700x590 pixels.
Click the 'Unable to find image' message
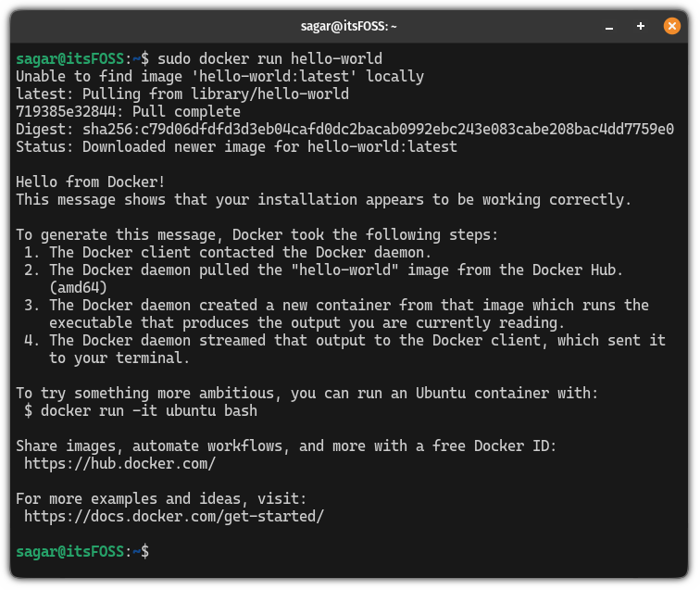click(219, 77)
